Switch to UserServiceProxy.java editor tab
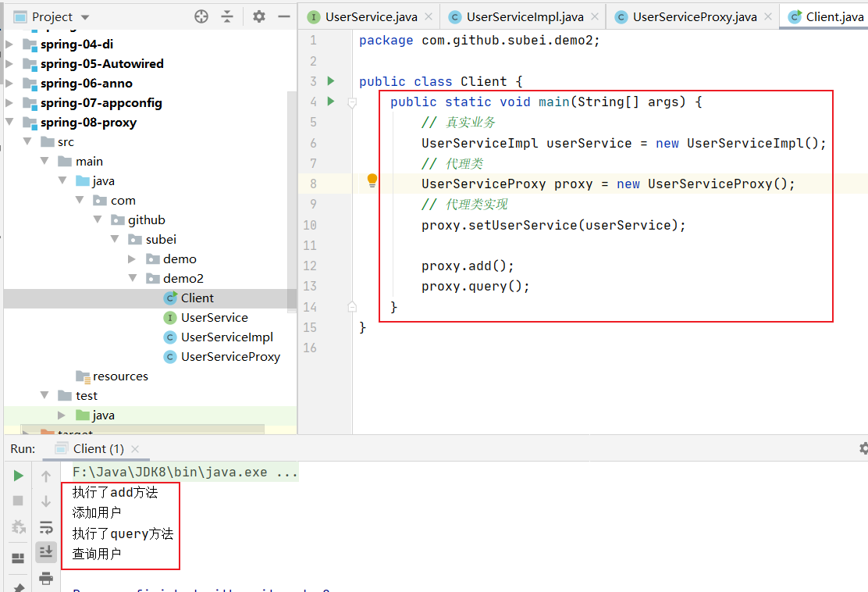 694,16
